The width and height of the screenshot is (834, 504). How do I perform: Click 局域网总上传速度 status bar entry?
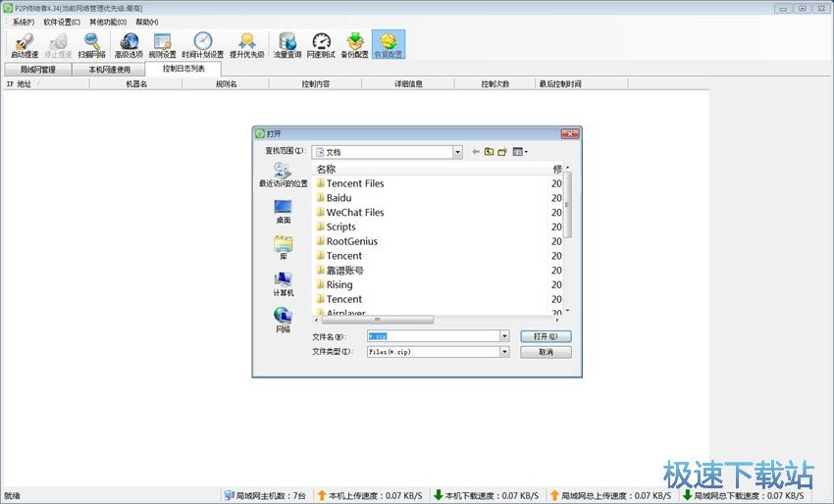click(610, 495)
